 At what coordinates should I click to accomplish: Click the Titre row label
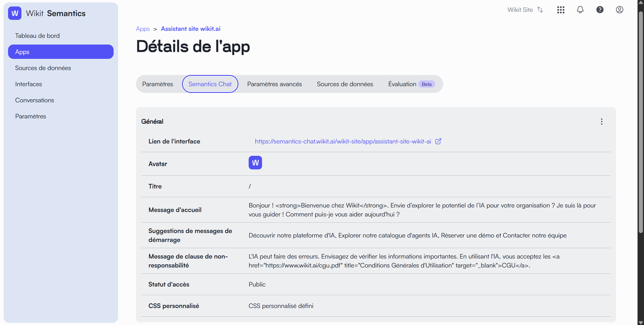pyautogui.click(x=155, y=186)
